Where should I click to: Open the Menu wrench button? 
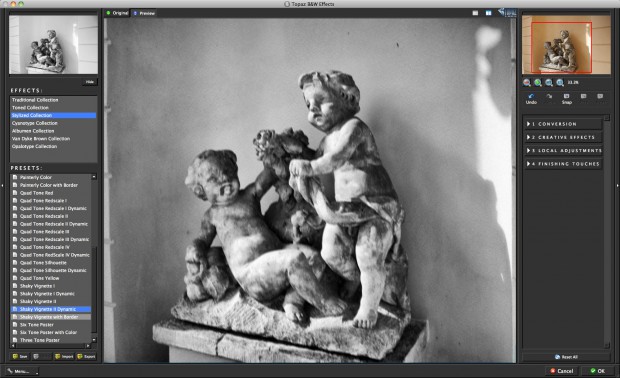[x=22, y=371]
